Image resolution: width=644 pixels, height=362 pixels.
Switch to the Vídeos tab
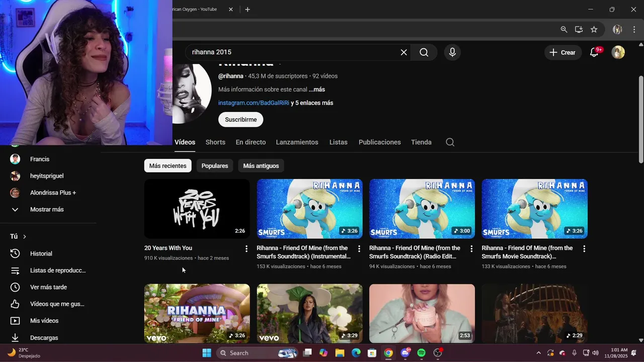(185, 142)
